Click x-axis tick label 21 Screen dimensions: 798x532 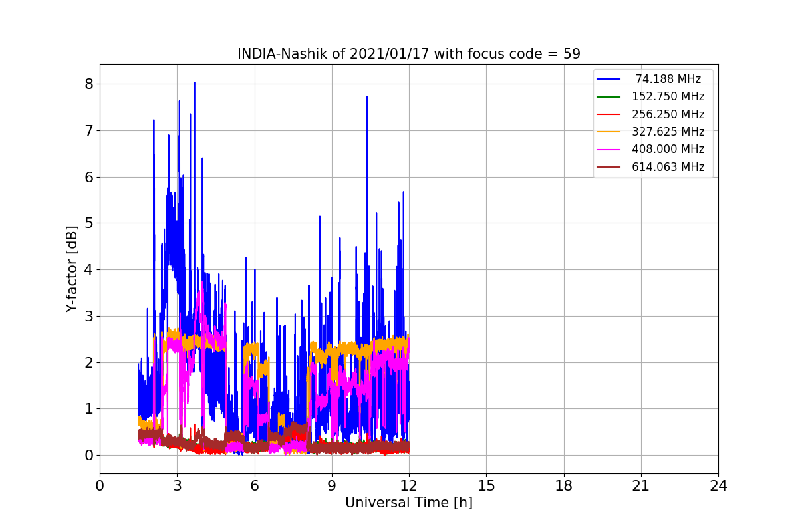pos(641,486)
